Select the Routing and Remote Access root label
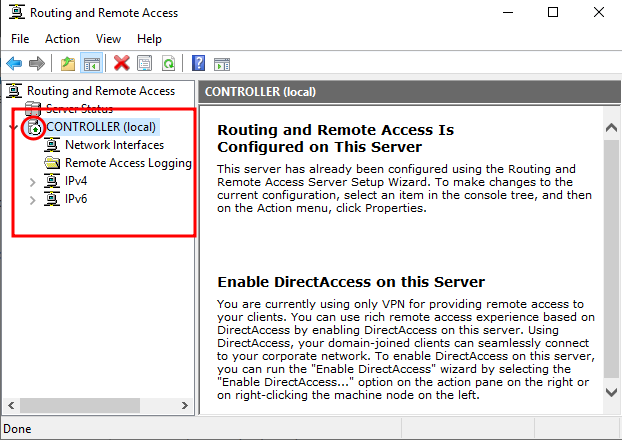The width and height of the screenshot is (622, 440). (x=101, y=91)
